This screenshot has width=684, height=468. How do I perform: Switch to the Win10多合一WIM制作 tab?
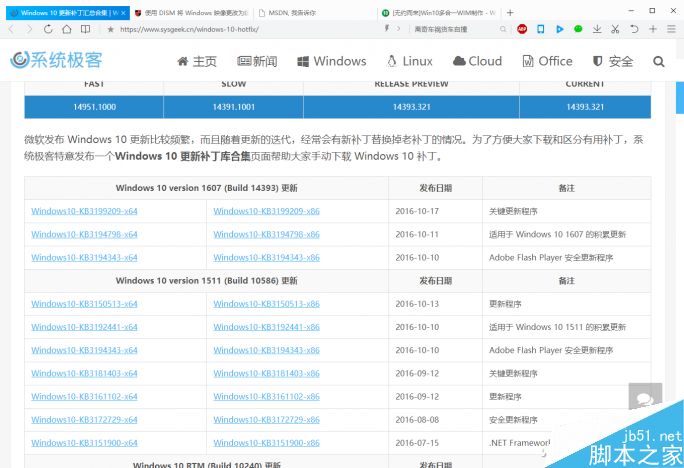coord(439,13)
